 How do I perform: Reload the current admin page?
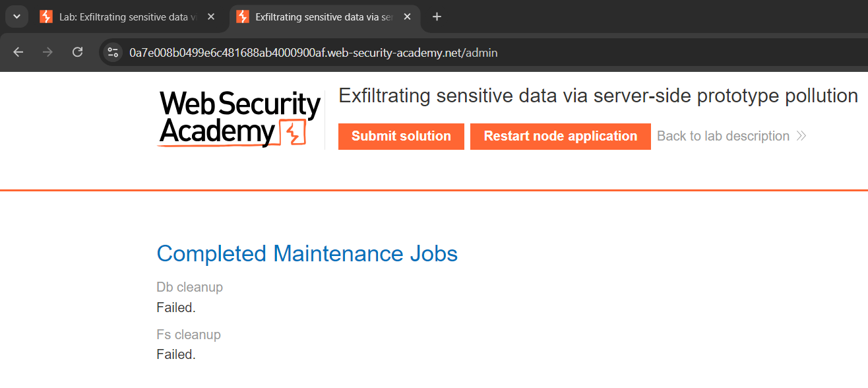[x=77, y=52]
